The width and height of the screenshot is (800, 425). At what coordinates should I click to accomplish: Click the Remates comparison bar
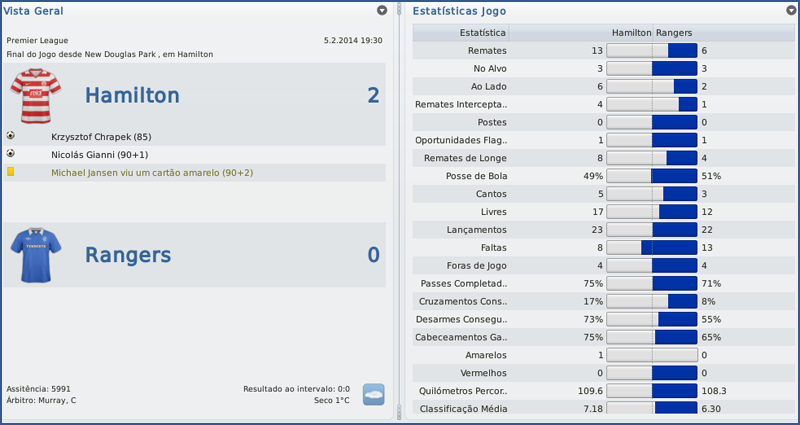(x=652, y=50)
